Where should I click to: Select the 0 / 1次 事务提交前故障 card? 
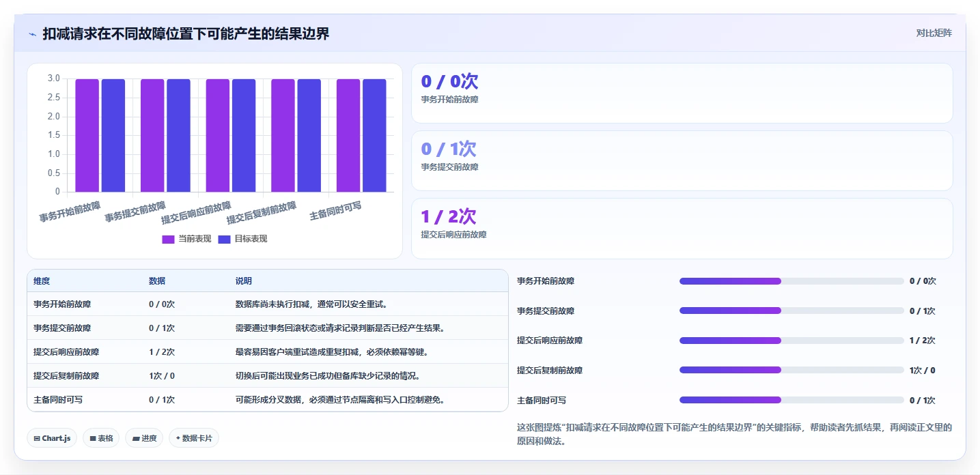click(682, 160)
